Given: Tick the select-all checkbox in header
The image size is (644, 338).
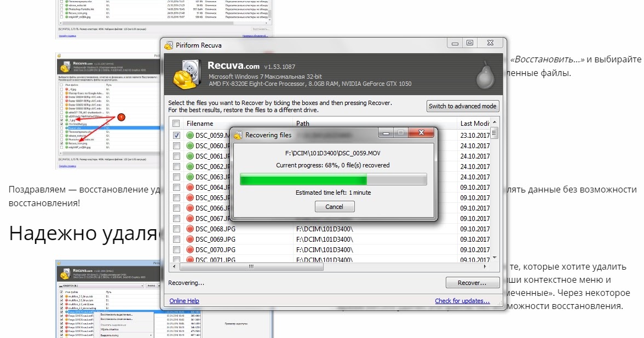Looking at the screenshot, I should (x=176, y=124).
